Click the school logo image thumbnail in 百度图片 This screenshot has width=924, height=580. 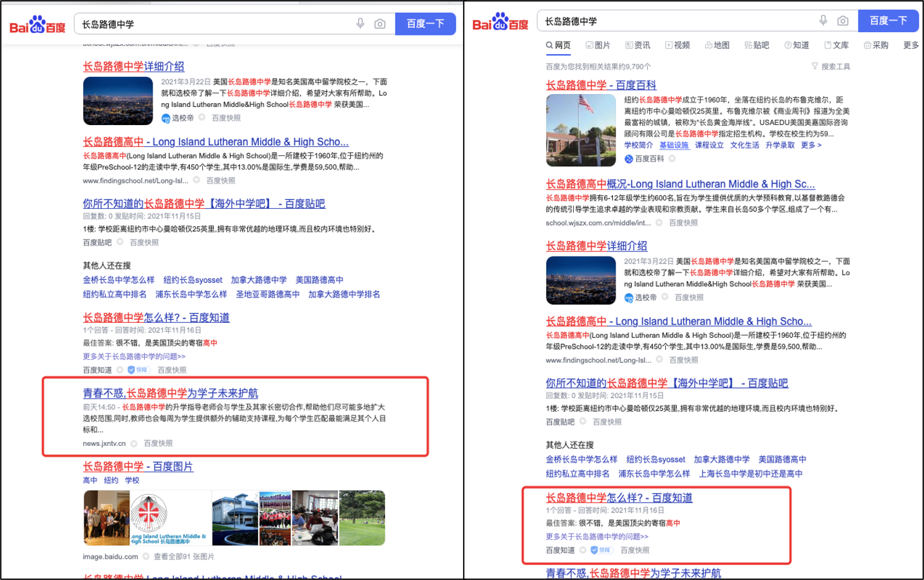click(x=170, y=518)
